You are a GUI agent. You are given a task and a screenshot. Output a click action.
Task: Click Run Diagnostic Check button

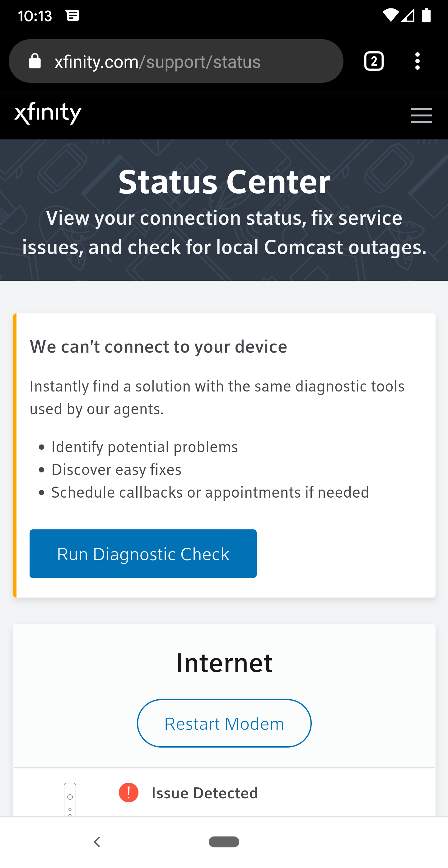[143, 554]
